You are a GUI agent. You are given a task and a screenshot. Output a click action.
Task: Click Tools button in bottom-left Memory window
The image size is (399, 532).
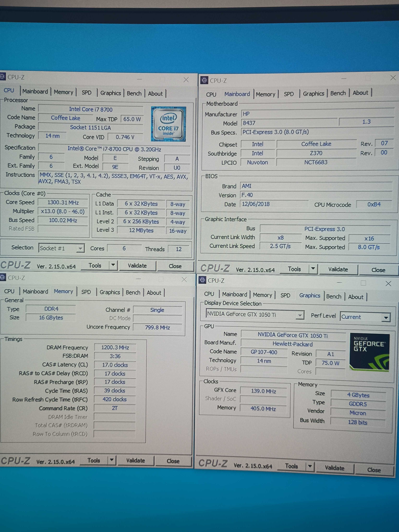point(94,460)
